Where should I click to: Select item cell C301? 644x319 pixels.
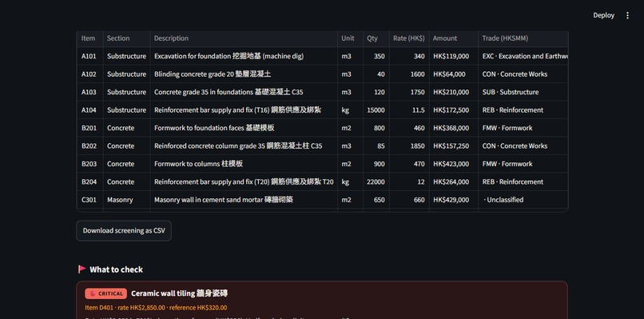(89, 200)
